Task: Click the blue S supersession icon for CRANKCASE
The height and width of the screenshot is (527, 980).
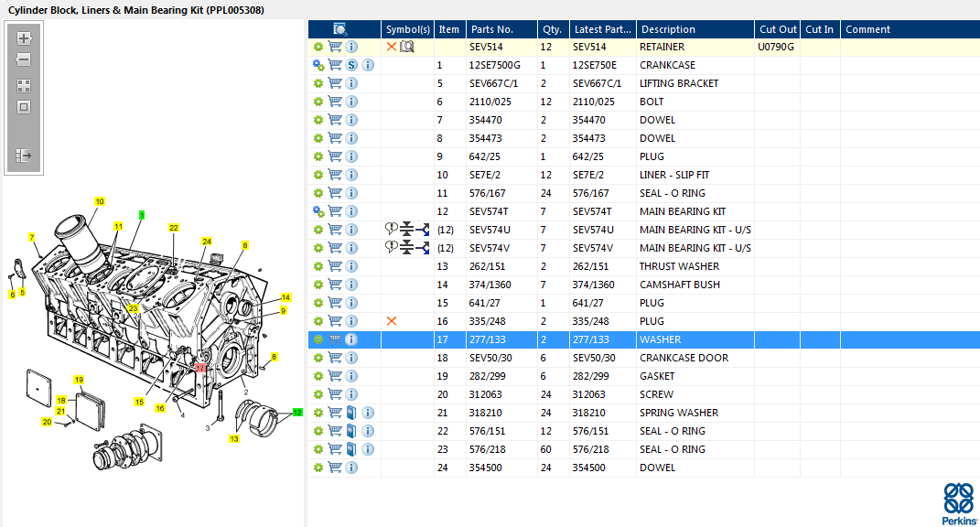Action: click(351, 65)
